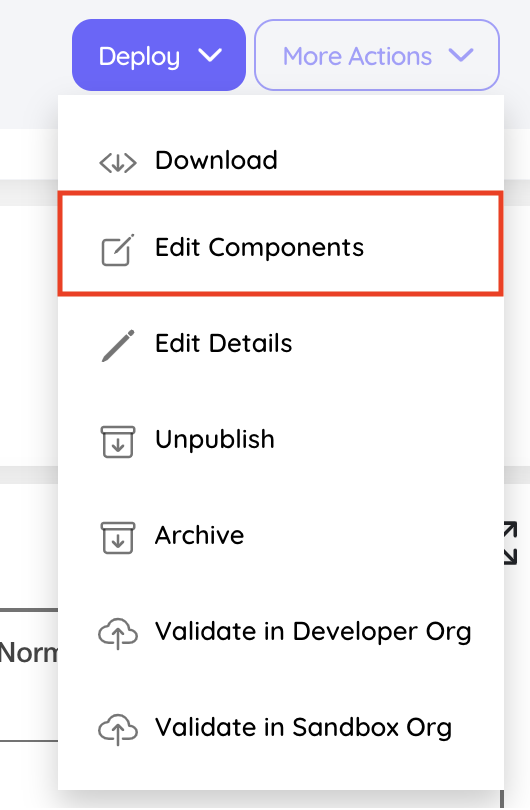Screen dimensions: 530x810
Task: Select the Archive menu option
Action: [280, 536]
